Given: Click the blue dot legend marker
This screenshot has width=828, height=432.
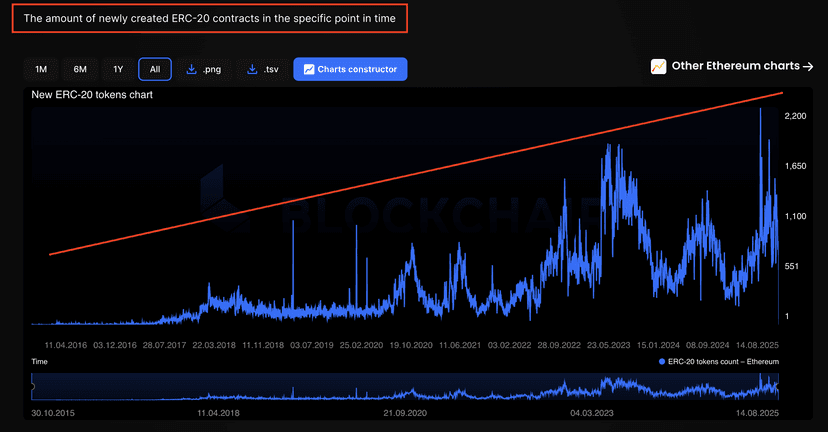Looking at the screenshot, I should pos(662,362).
